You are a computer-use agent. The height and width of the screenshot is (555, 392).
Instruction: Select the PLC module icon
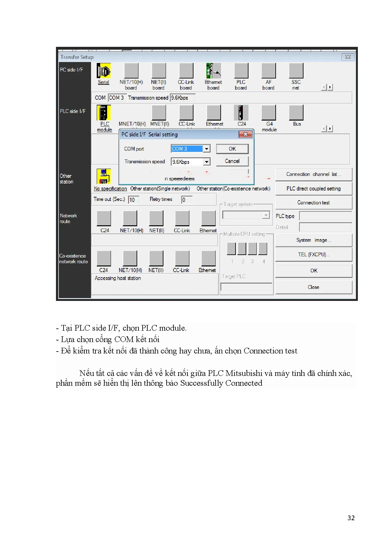click(x=103, y=113)
